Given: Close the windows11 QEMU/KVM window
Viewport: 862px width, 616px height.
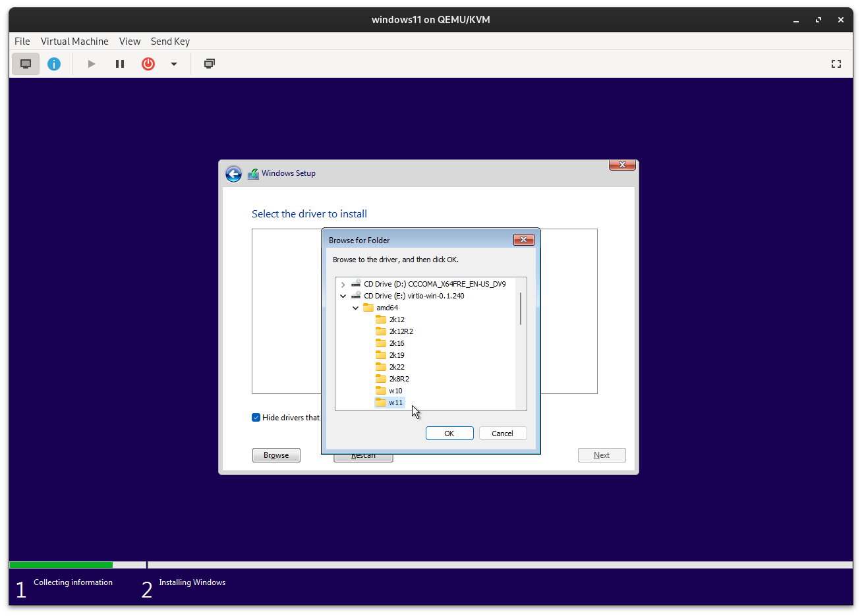Looking at the screenshot, I should click(841, 20).
